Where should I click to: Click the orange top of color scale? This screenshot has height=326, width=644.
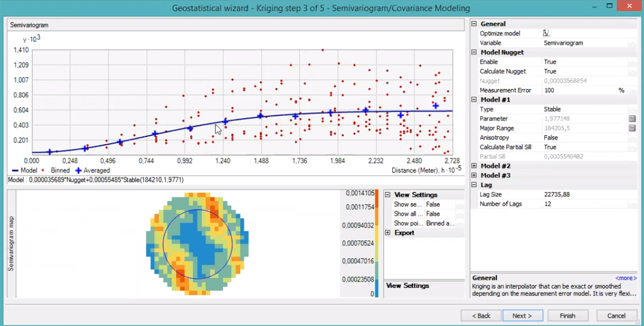click(377, 196)
